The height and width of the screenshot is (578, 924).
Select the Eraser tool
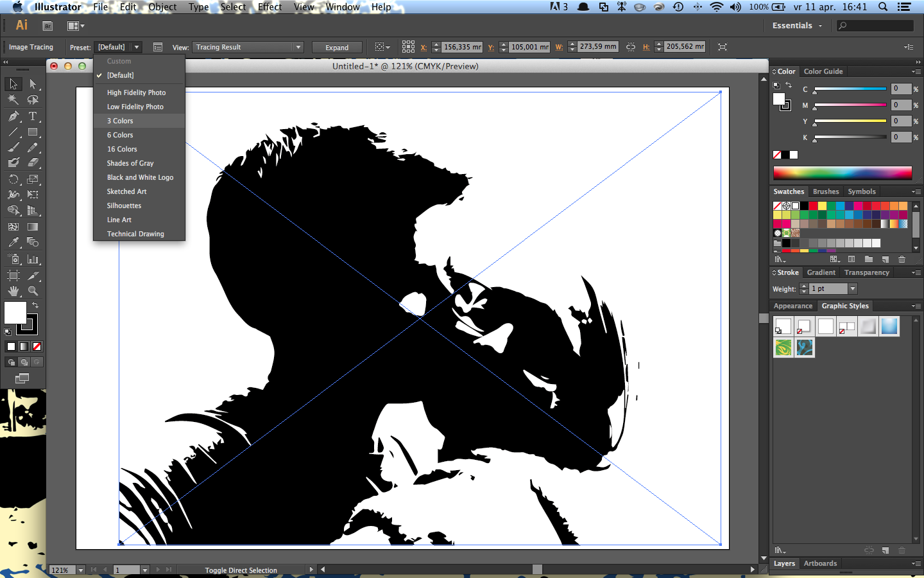[33, 162]
